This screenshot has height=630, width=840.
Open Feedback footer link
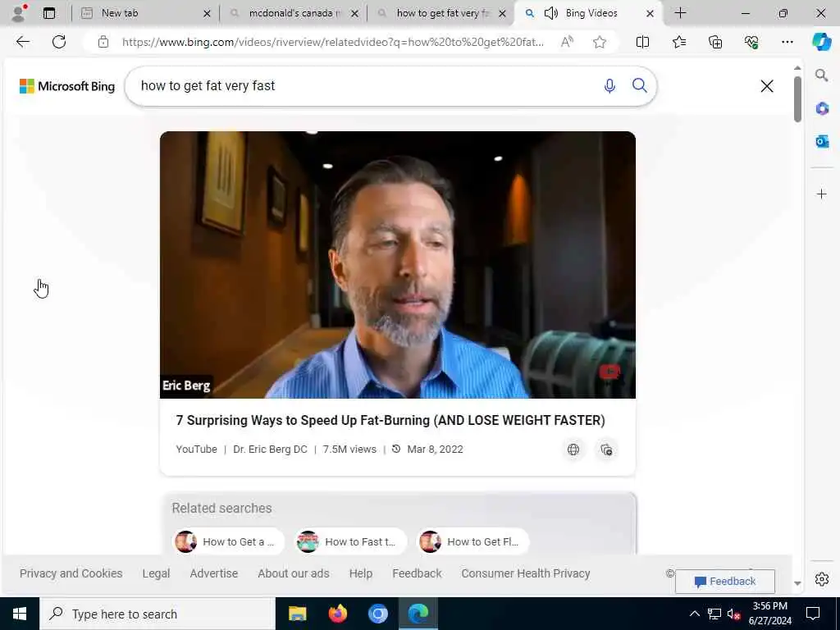pos(417,573)
